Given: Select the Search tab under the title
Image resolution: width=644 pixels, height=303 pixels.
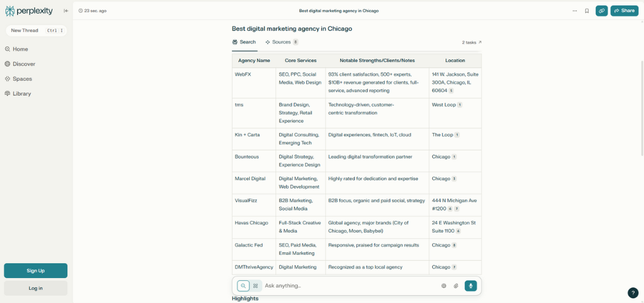Looking at the screenshot, I should pyautogui.click(x=244, y=42).
